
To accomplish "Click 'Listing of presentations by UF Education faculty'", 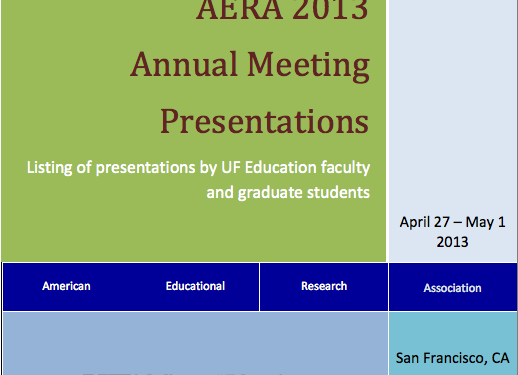I will [198, 168].
